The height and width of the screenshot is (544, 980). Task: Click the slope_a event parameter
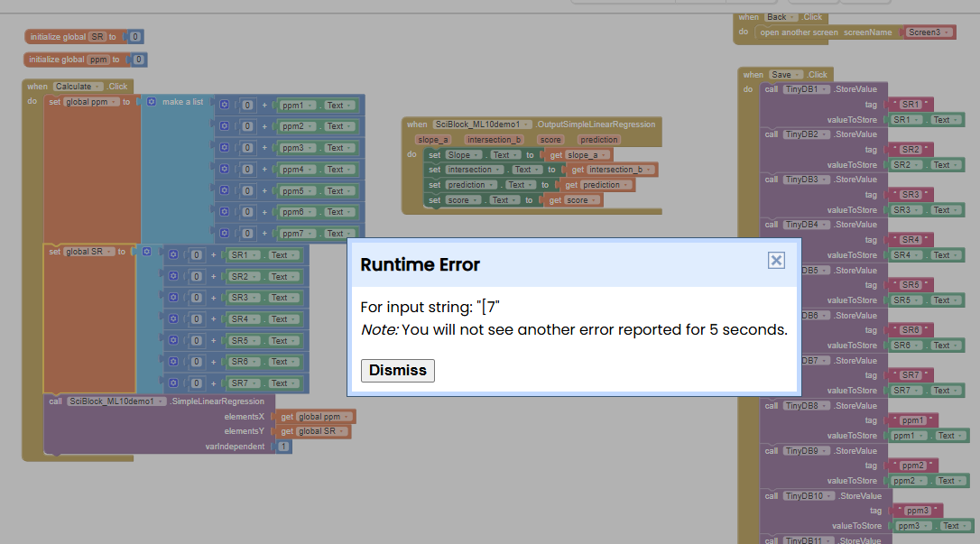click(x=432, y=140)
